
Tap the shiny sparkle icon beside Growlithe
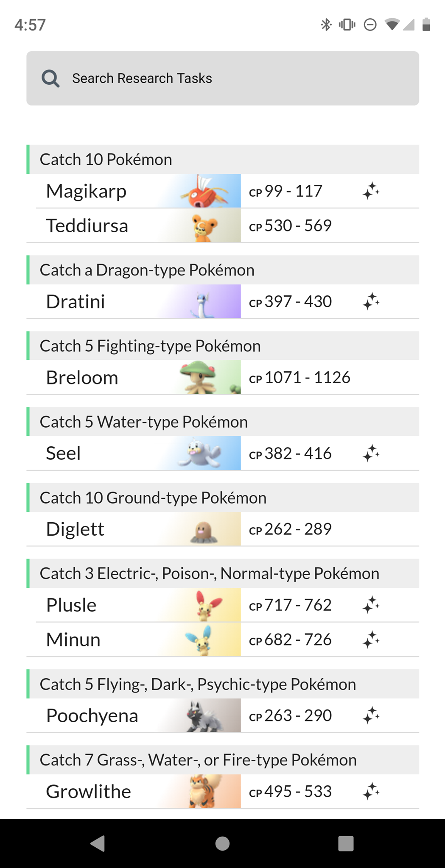(x=371, y=791)
